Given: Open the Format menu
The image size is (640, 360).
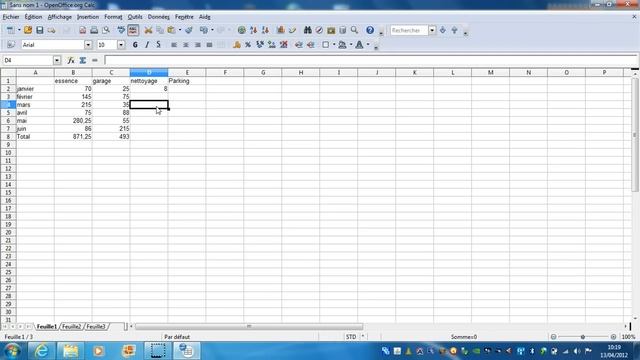Looking at the screenshot, I should 113,17.
